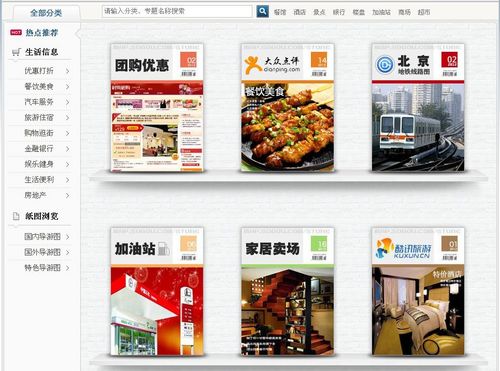
Task: Open the 加油站 magazine cover on the shelf
Action: click(x=157, y=292)
